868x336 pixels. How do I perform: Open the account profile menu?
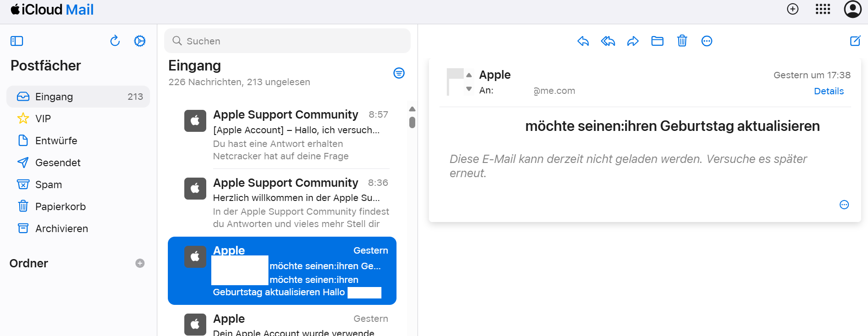pos(852,9)
